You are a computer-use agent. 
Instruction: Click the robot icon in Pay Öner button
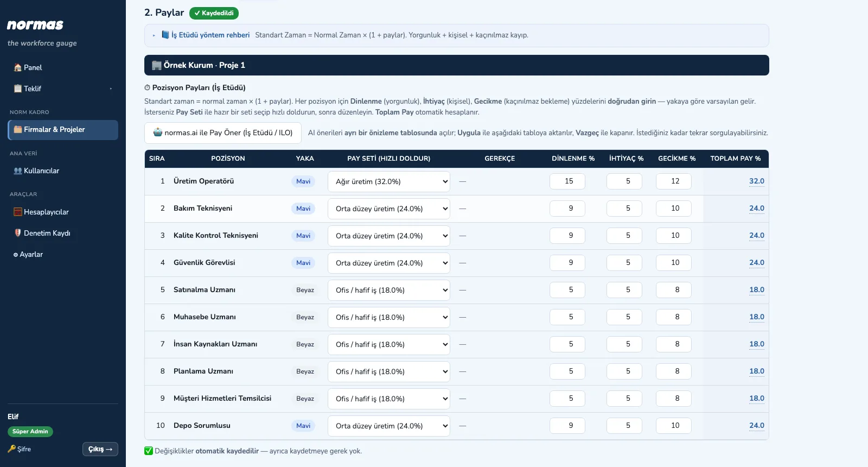pos(158,132)
